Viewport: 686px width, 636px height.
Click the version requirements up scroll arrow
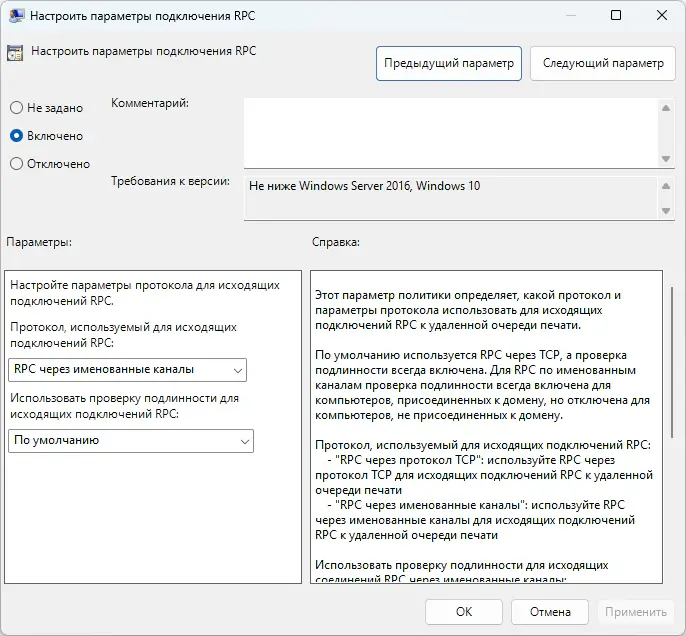click(666, 186)
